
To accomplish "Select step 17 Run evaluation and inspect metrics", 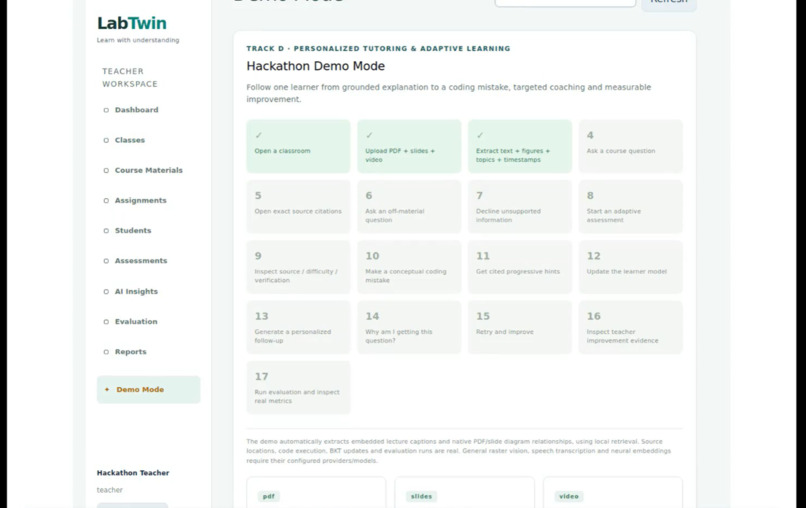I will point(298,388).
